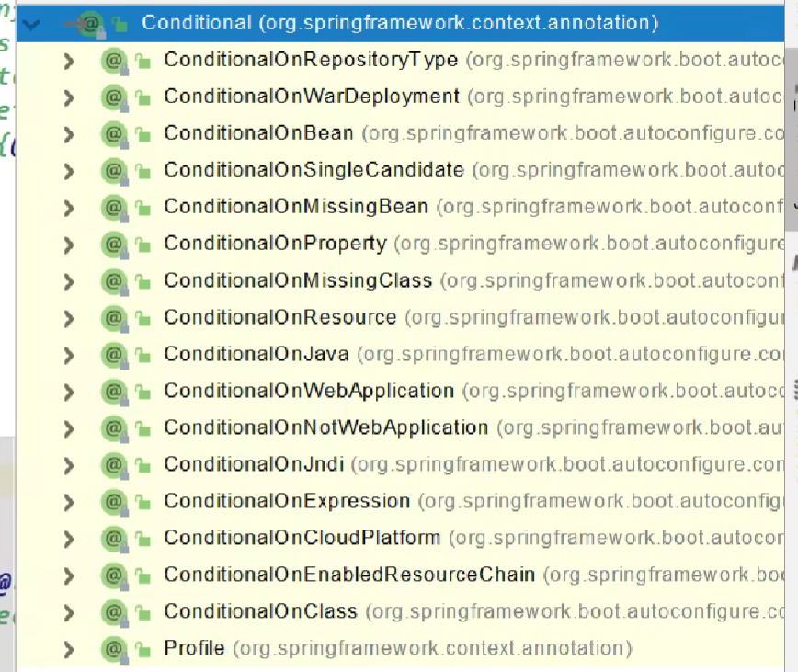798x672 pixels.
Task: Click the annotation icon next to Profile
Action: 113,649
